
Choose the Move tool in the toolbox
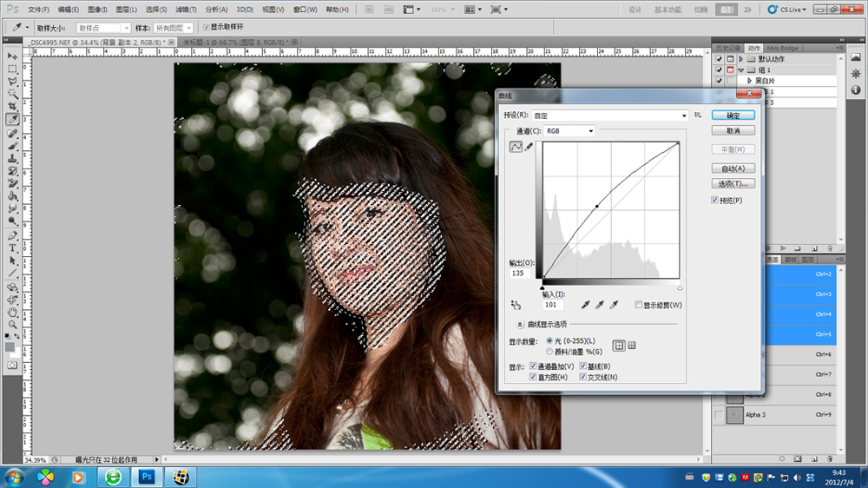13,55
